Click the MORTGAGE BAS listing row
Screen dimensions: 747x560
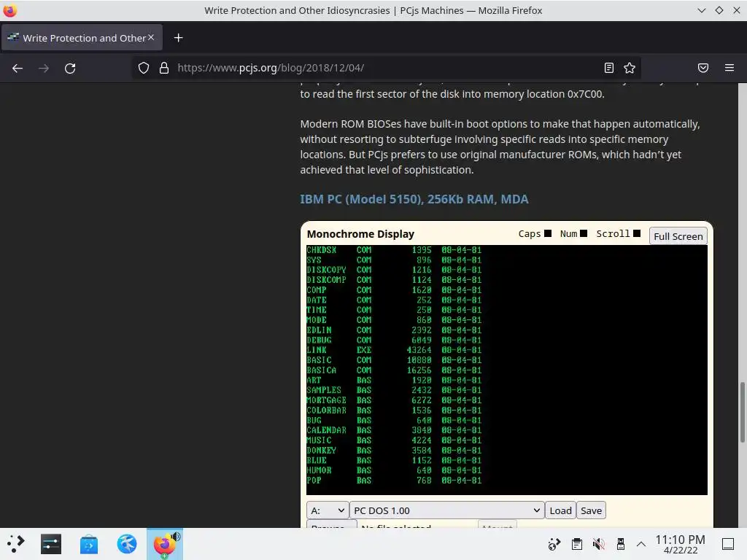coord(394,400)
